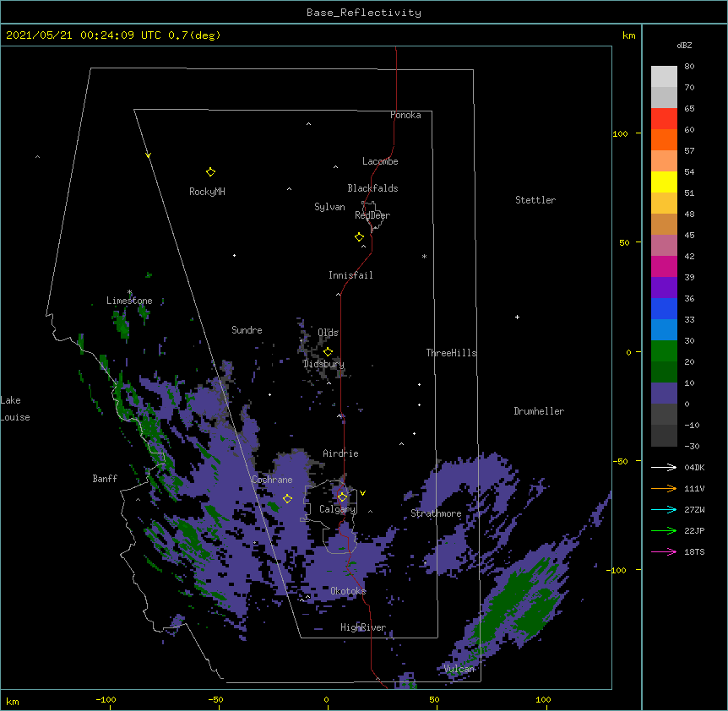
Task: Click the yellow V marker east of Calgary
Action: (362, 493)
